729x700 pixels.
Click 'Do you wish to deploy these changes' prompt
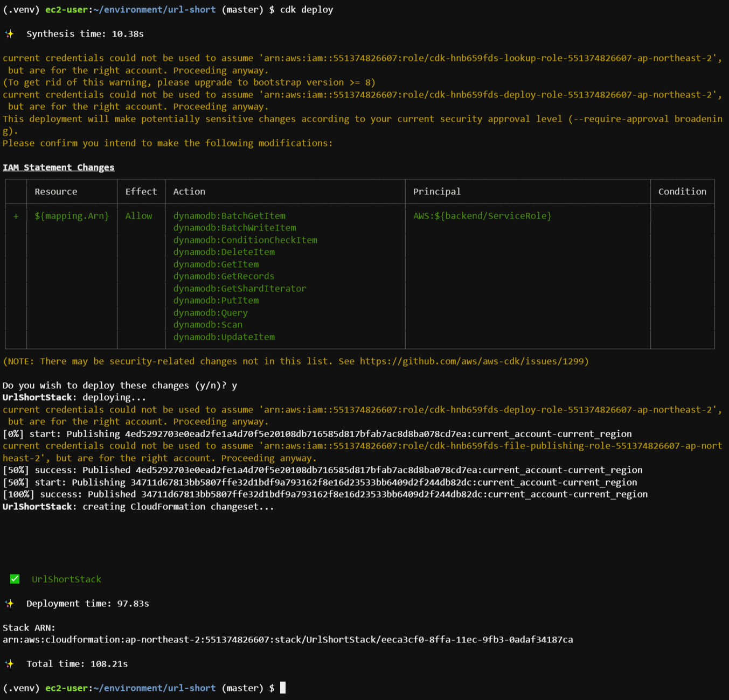[x=120, y=386]
